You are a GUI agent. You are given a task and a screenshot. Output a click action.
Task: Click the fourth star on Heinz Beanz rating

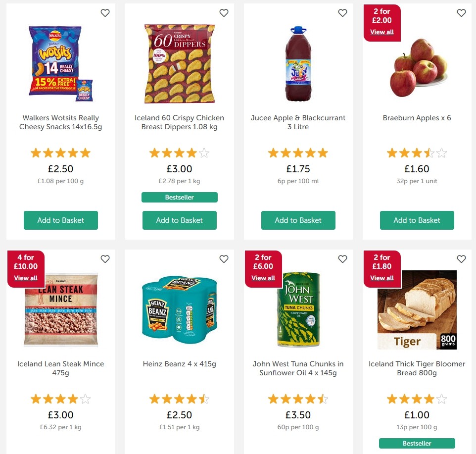(x=191, y=399)
